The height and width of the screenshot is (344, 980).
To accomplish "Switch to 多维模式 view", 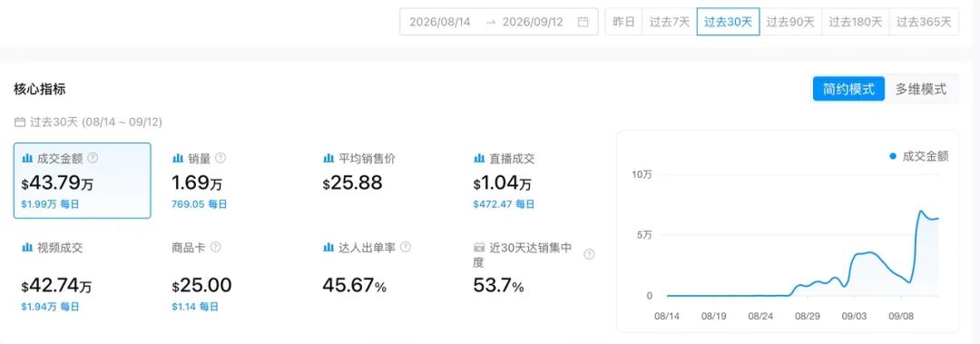I will (921, 89).
